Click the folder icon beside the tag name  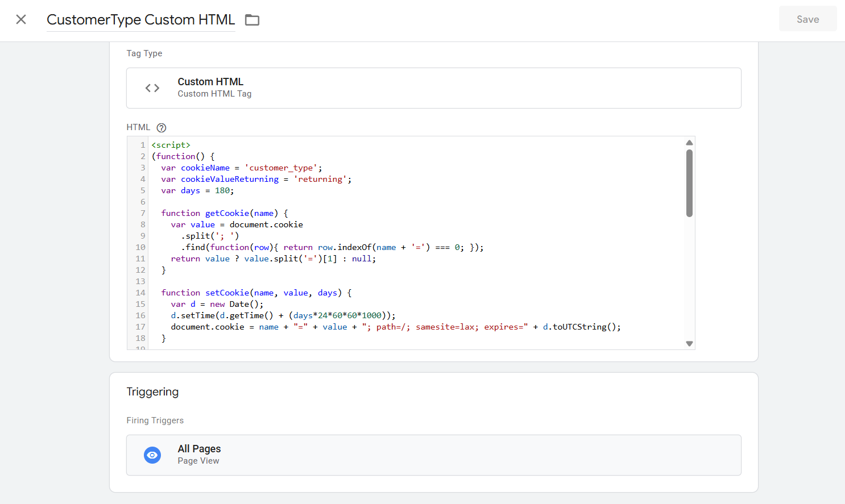point(252,20)
